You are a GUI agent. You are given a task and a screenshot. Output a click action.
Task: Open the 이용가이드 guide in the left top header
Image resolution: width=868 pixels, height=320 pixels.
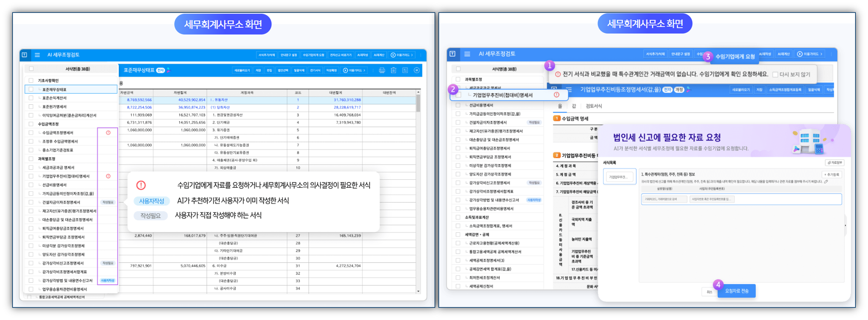[402, 55]
